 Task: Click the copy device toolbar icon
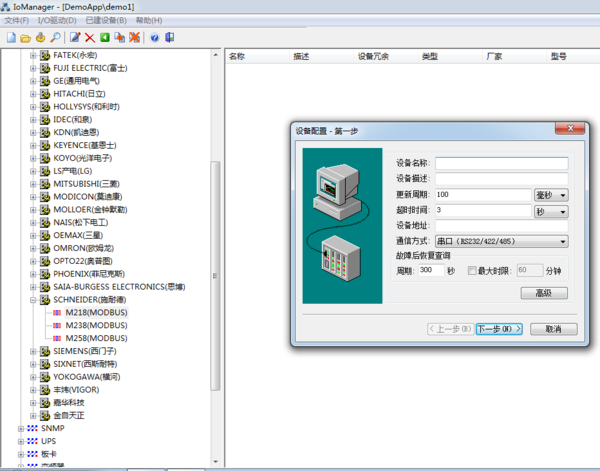[120, 37]
